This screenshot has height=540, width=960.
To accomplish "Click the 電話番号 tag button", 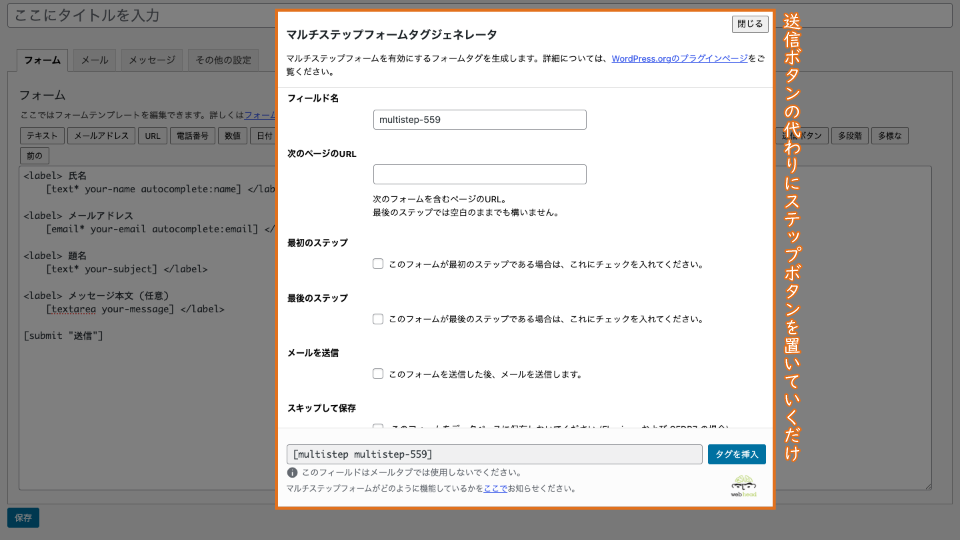I will pyautogui.click(x=192, y=136).
